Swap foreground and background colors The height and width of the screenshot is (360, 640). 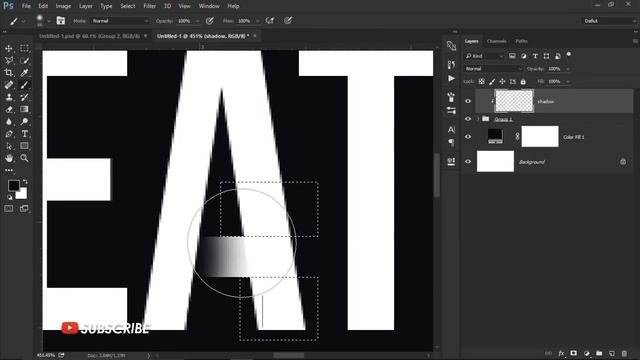point(25,181)
